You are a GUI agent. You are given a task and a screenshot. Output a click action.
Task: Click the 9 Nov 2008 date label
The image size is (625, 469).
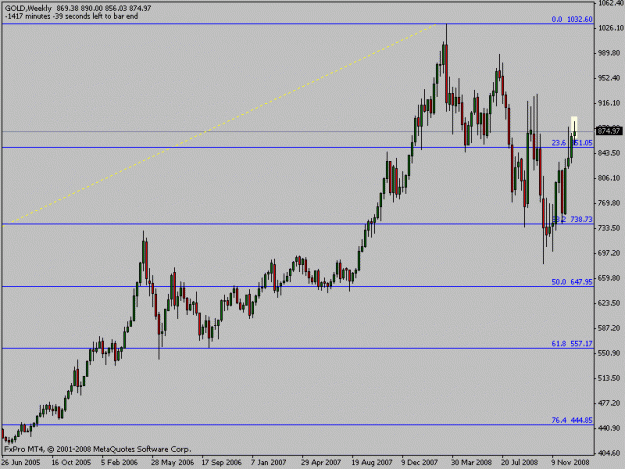(570, 462)
